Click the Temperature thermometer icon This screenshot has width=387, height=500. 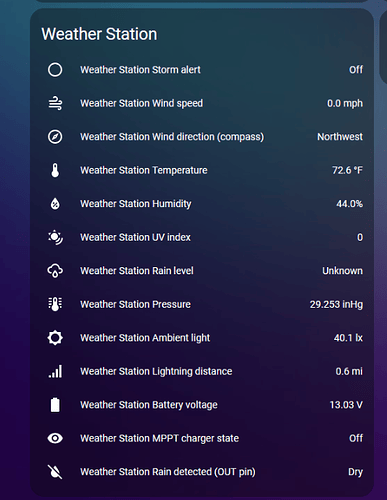[55, 170]
